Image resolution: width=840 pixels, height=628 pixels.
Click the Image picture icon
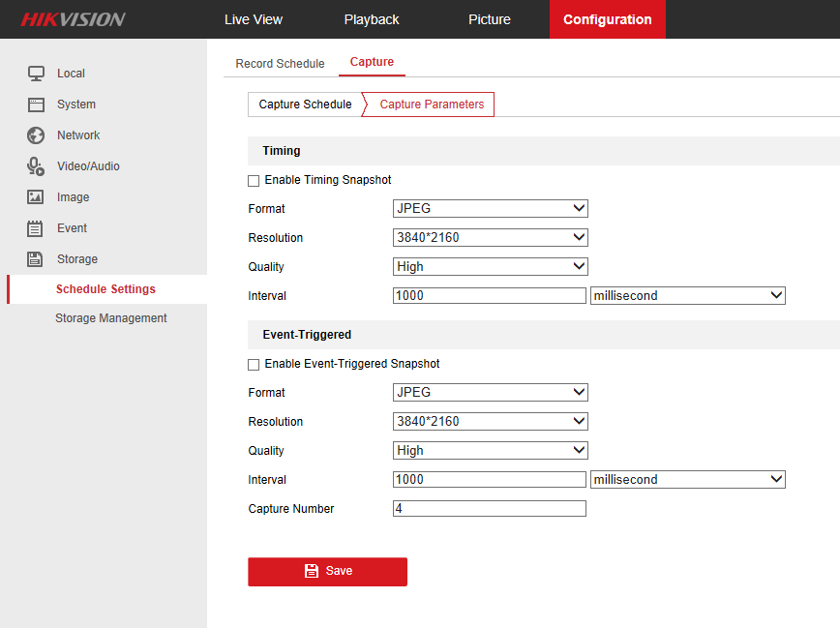click(x=36, y=197)
